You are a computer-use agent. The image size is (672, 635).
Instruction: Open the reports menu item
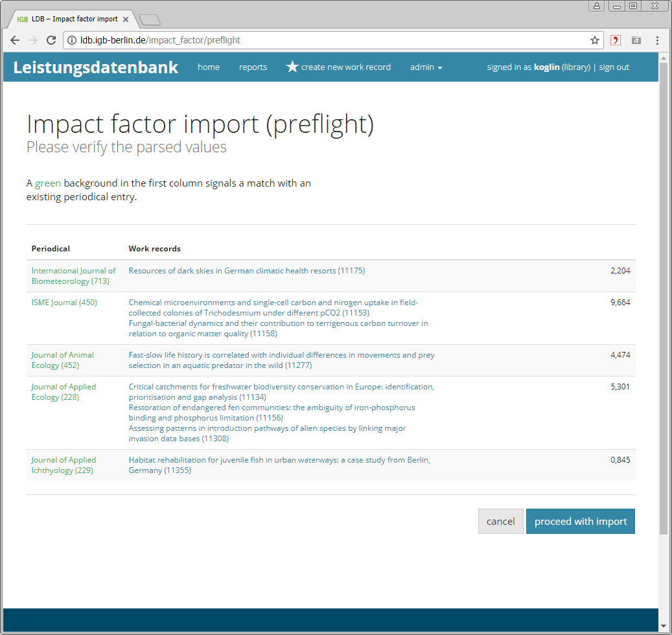click(253, 67)
